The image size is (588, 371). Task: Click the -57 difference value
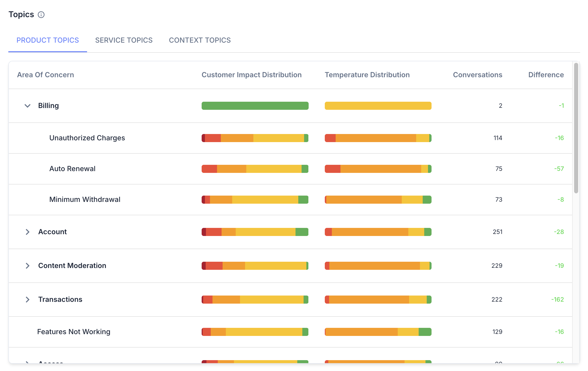(x=559, y=169)
